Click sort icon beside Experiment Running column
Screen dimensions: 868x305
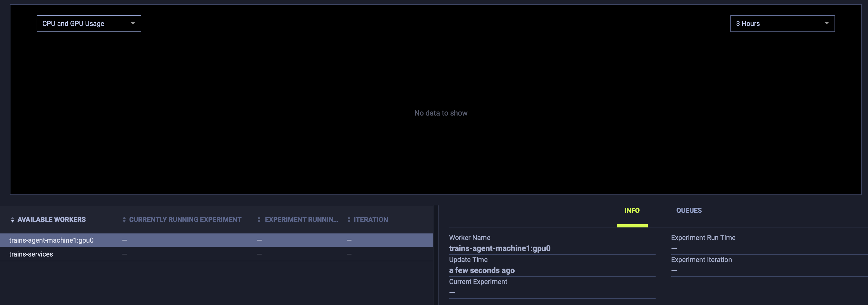(259, 220)
